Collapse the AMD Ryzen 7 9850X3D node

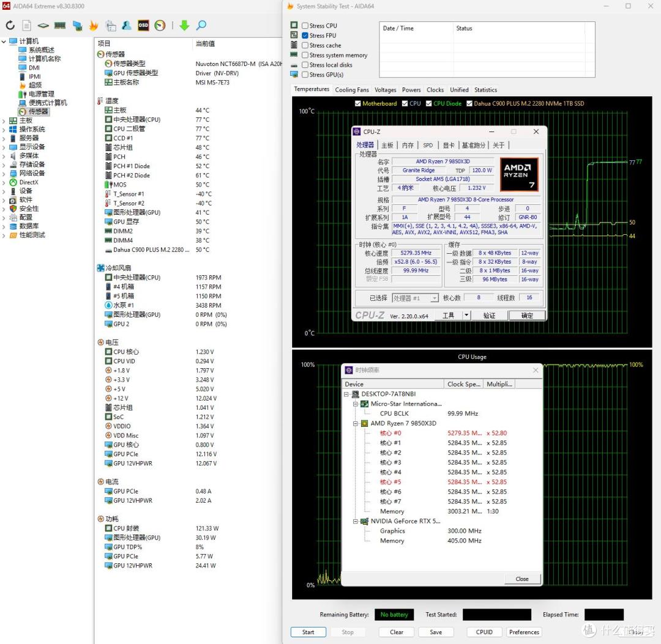point(356,423)
